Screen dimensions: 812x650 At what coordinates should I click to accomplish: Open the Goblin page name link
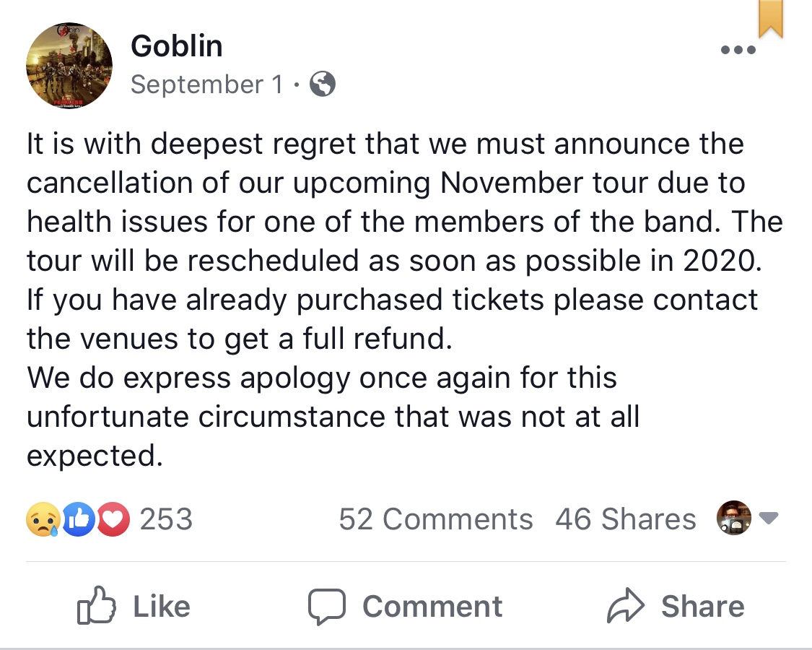pos(177,47)
